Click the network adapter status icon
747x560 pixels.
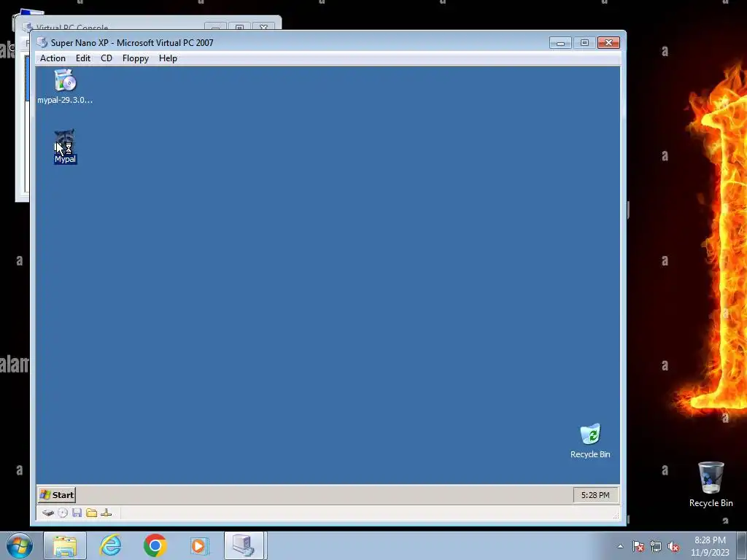107,513
